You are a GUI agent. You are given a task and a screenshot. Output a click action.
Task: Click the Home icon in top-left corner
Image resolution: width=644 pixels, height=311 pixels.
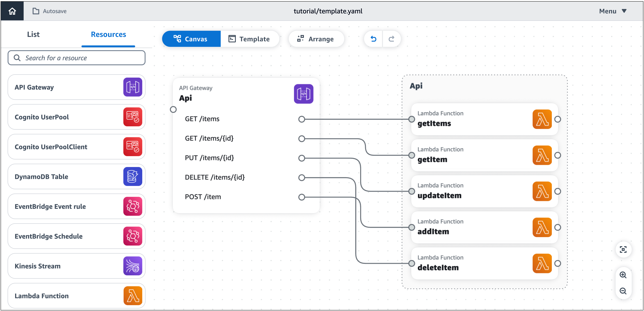pyautogui.click(x=12, y=11)
